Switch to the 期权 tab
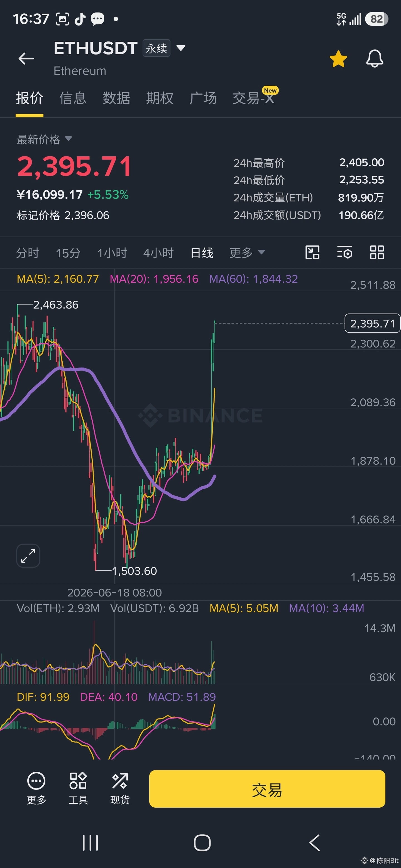This screenshot has height=868, width=401. (160, 98)
